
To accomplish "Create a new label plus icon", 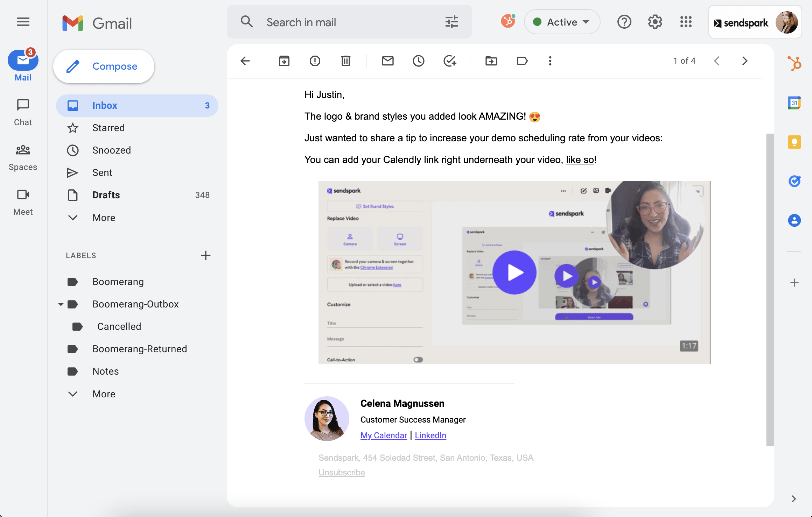I will tap(206, 255).
